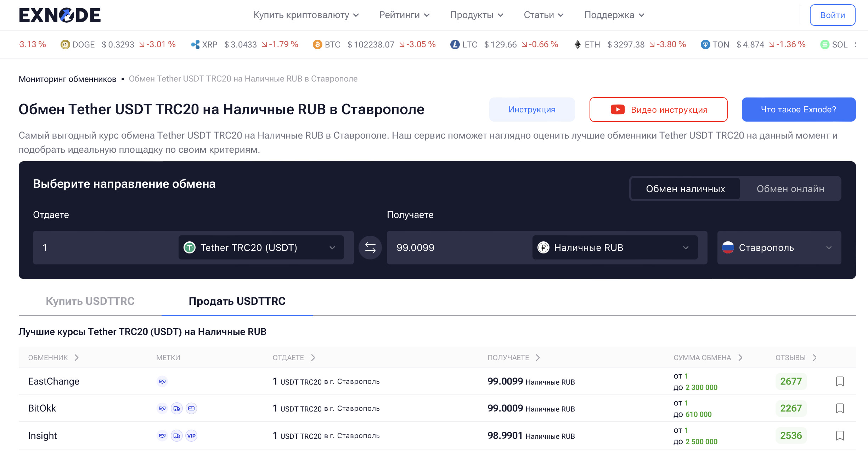Click the mask badge on EastChange row
868x453 pixels.
click(x=162, y=381)
